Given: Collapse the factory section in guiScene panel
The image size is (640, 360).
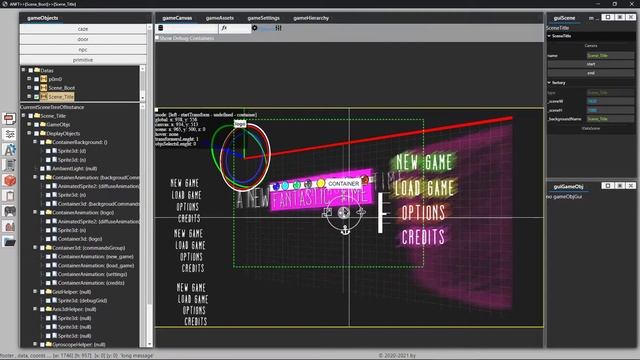Looking at the screenshot, I should 549,82.
